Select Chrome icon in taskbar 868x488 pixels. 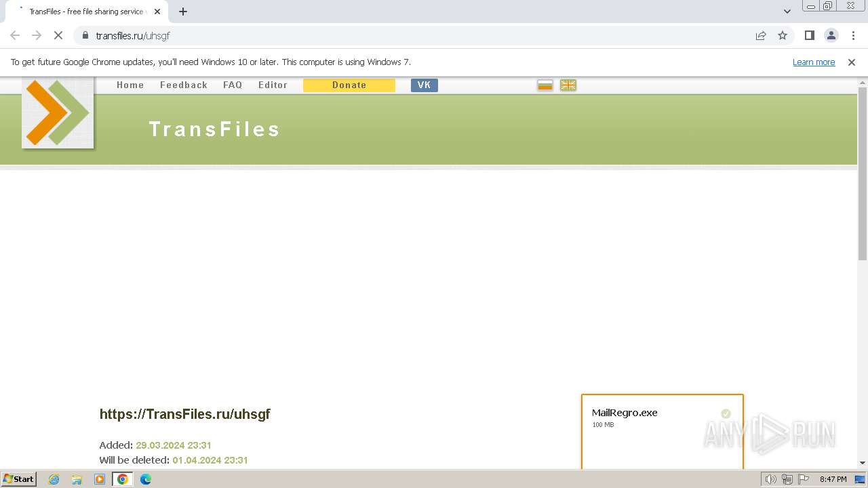(x=122, y=479)
